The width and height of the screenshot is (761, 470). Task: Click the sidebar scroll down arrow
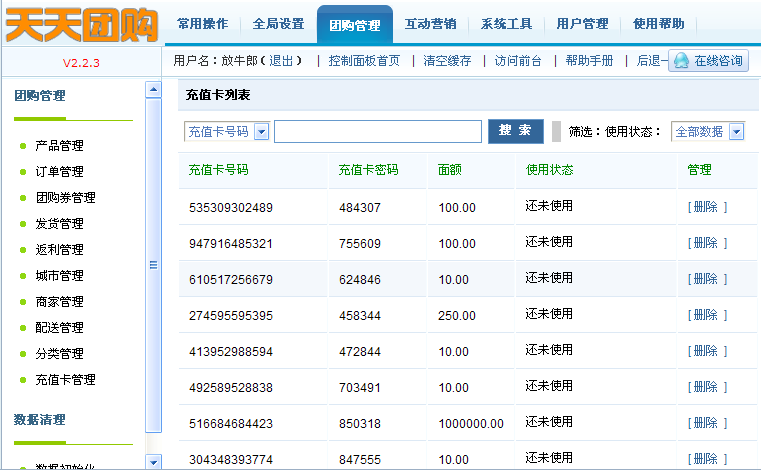click(x=153, y=461)
